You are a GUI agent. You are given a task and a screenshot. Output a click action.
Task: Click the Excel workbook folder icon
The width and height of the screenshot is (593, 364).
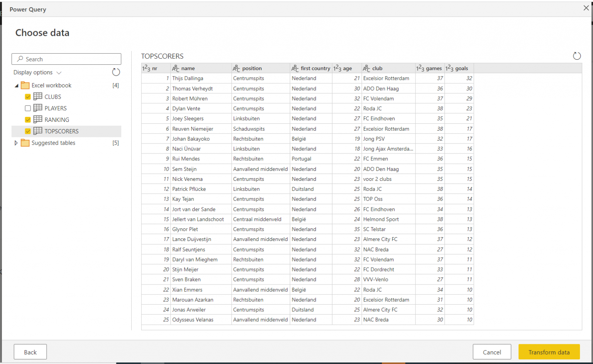[25, 85]
